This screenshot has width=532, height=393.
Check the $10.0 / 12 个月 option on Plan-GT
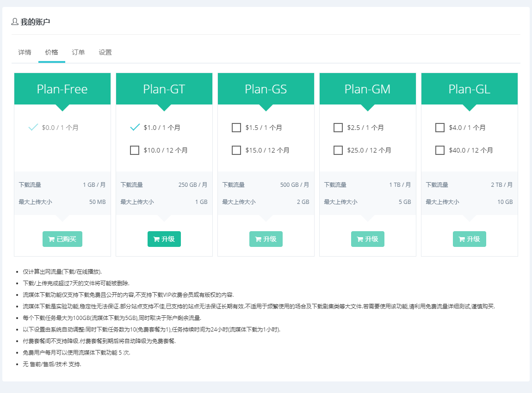135,150
